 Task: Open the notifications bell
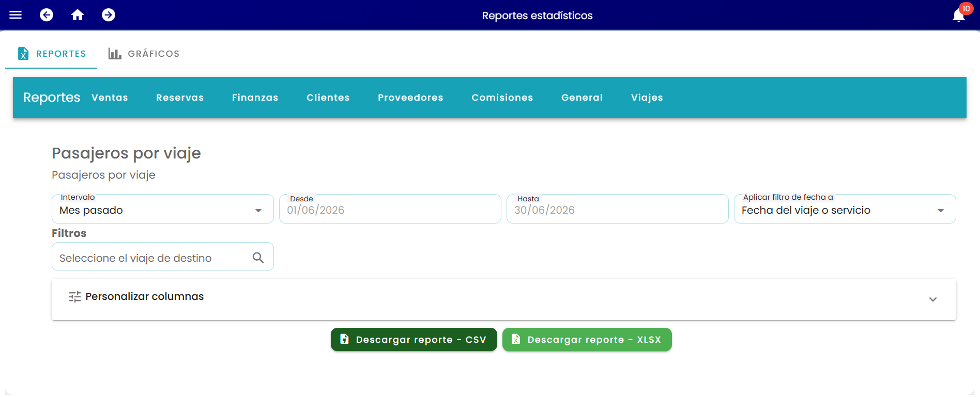(959, 15)
